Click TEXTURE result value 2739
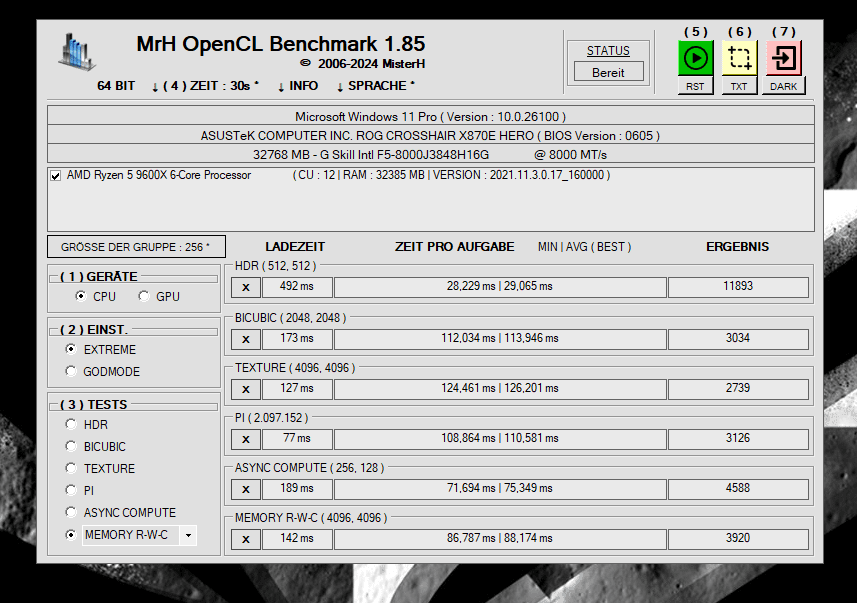 tap(738, 389)
